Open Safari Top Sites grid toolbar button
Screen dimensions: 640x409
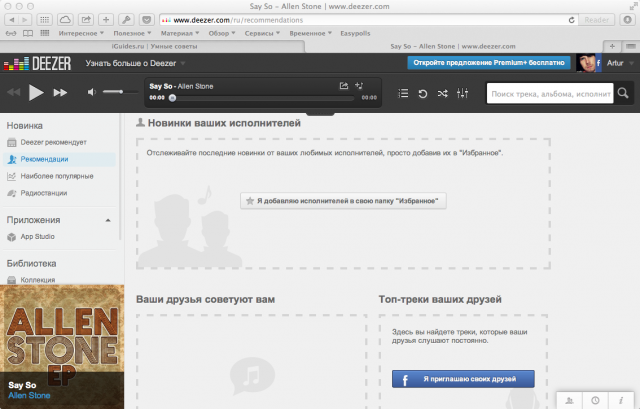pyautogui.click(x=44, y=20)
